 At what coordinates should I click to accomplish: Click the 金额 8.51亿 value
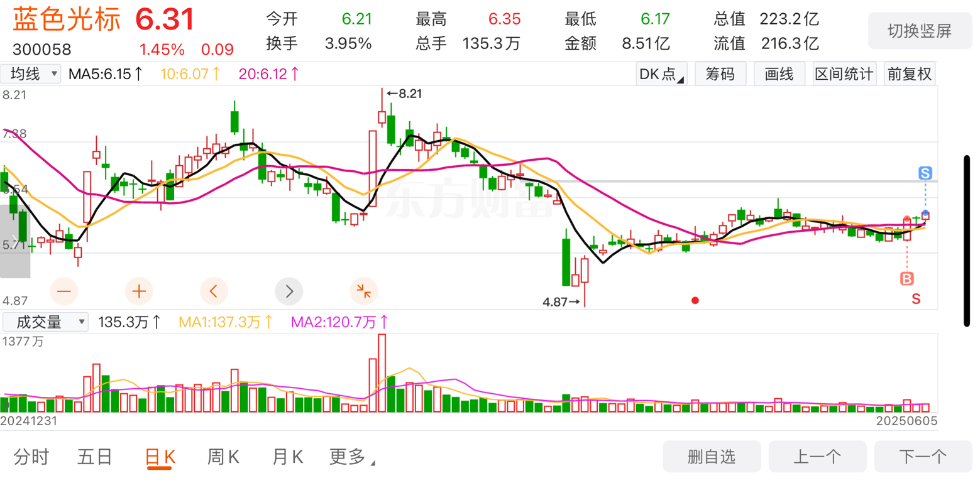[646, 43]
